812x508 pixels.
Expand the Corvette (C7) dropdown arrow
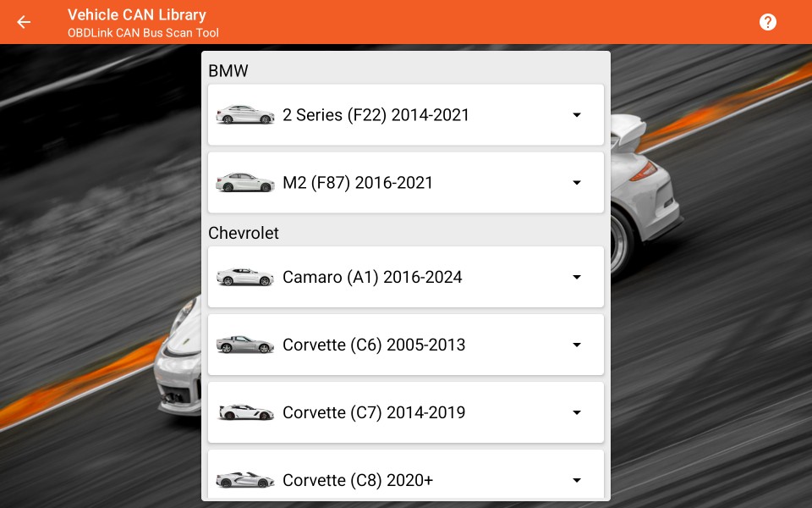coord(577,412)
